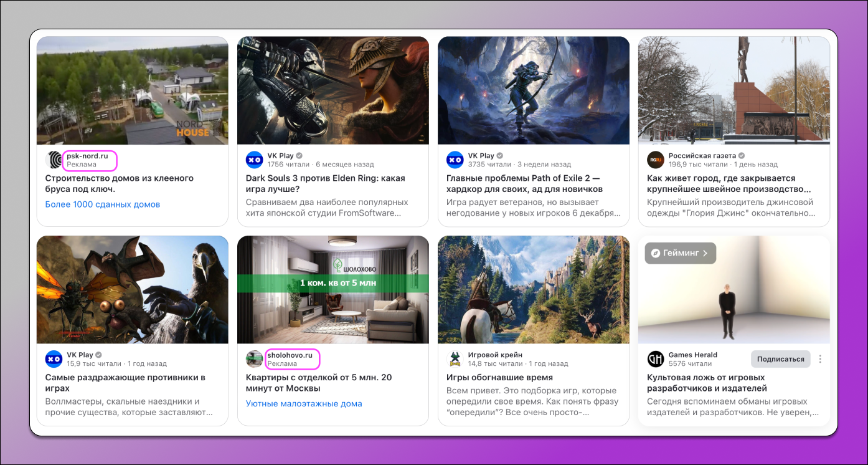Click VK Play avatar on Dark Souls card

click(x=255, y=160)
